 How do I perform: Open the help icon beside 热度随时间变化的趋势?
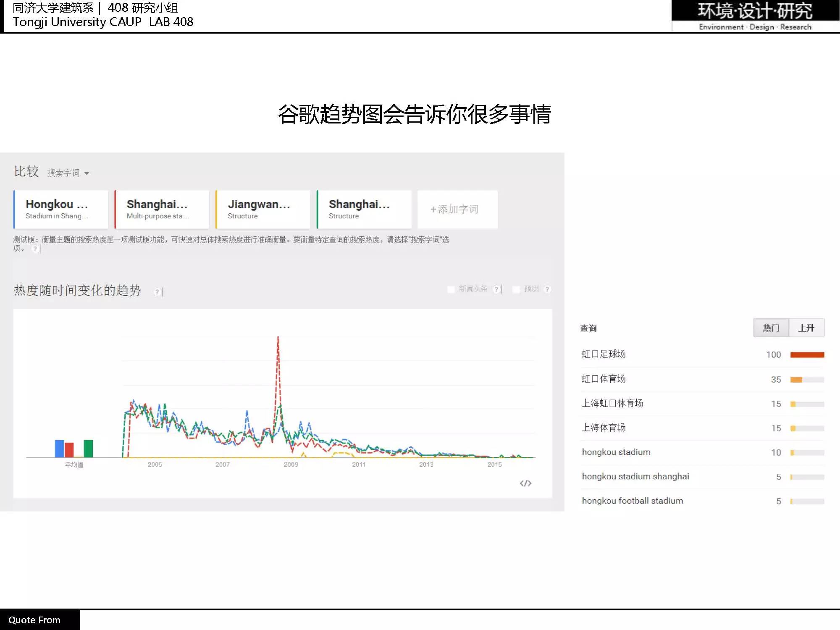157,292
